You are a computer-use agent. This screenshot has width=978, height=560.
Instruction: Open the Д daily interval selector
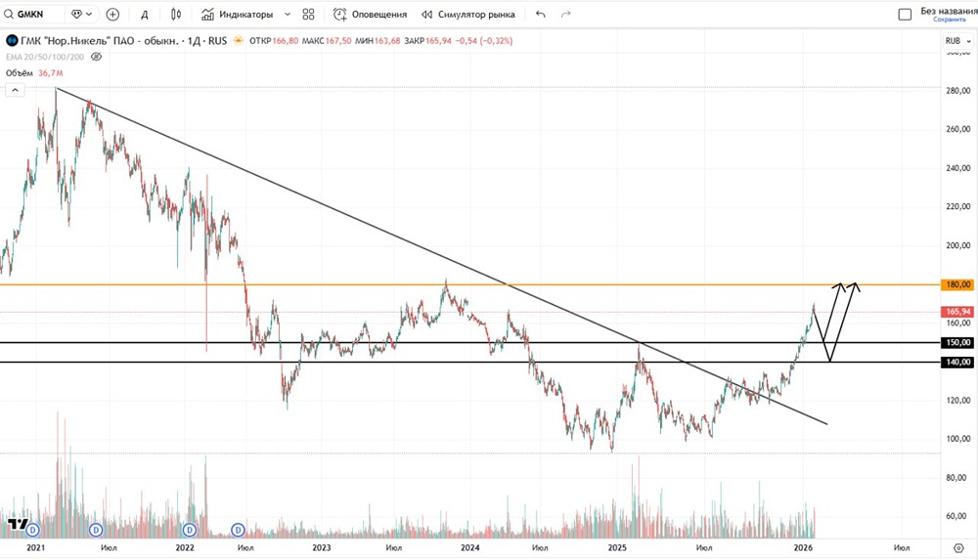pyautogui.click(x=144, y=15)
